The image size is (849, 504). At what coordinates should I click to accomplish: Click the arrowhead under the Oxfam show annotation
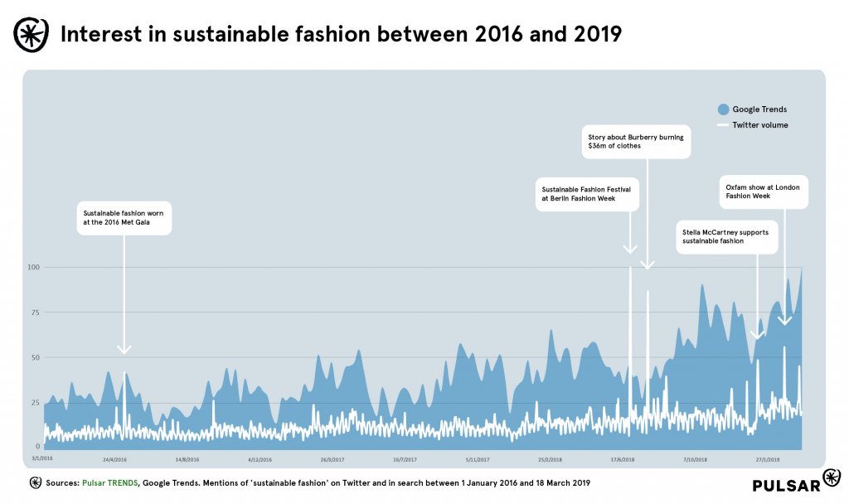click(785, 319)
